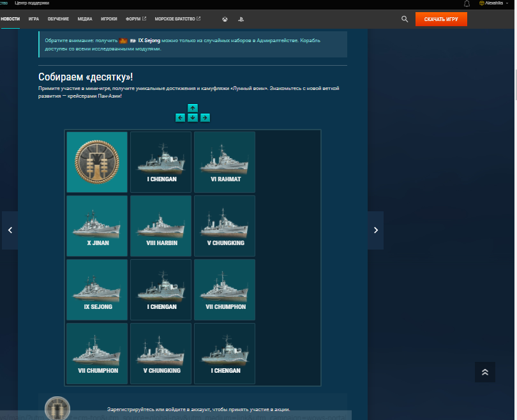Expand the Alexehlks account dropdown
Viewport: 517px width, 420px height.
(494, 3)
